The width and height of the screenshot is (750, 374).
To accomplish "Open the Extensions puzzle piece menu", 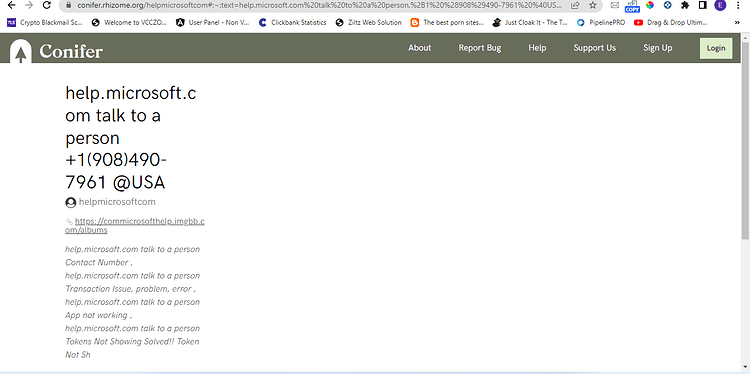I will pos(685,5).
